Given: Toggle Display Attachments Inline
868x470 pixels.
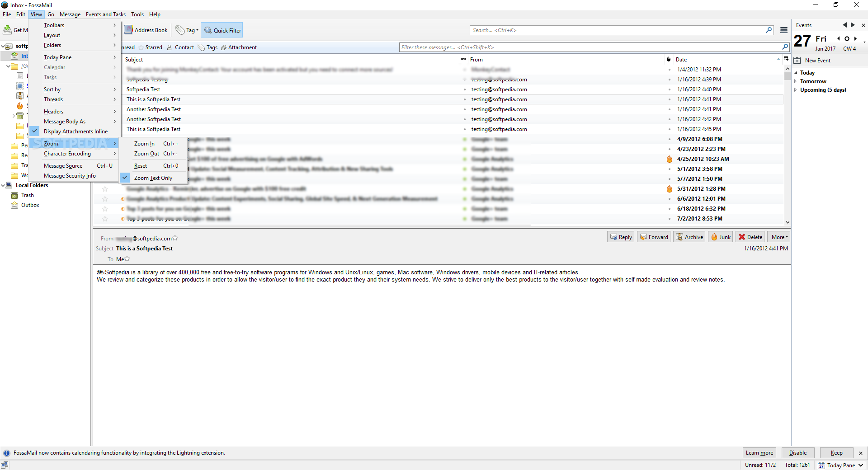Looking at the screenshot, I should pos(75,132).
